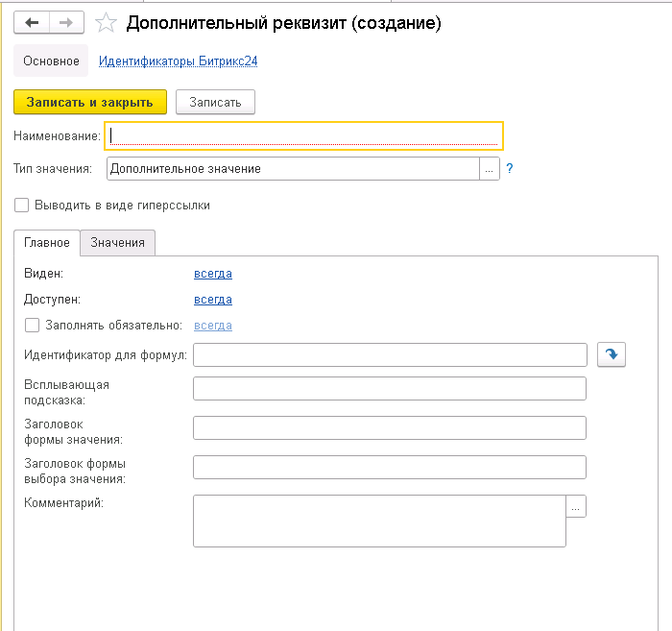Image resolution: width=672 pixels, height=631 pixels.
Task: Open the Комментарий field ellipsis button
Action: pyautogui.click(x=576, y=506)
